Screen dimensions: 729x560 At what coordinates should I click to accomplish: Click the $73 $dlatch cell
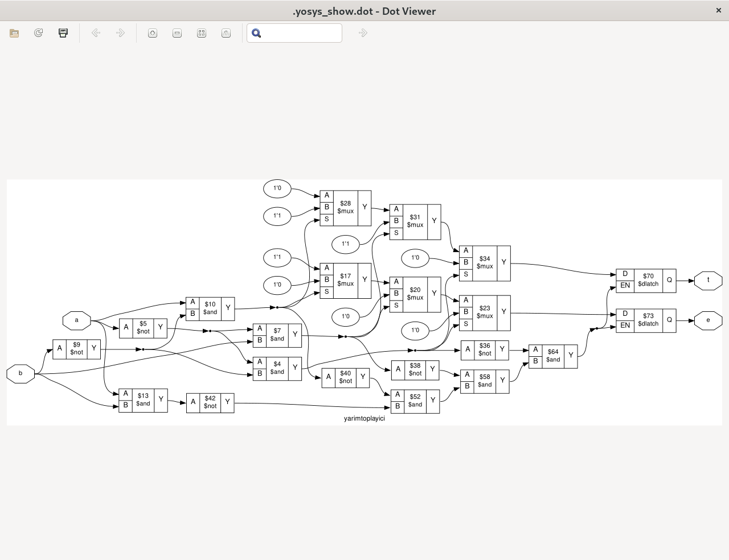point(646,320)
